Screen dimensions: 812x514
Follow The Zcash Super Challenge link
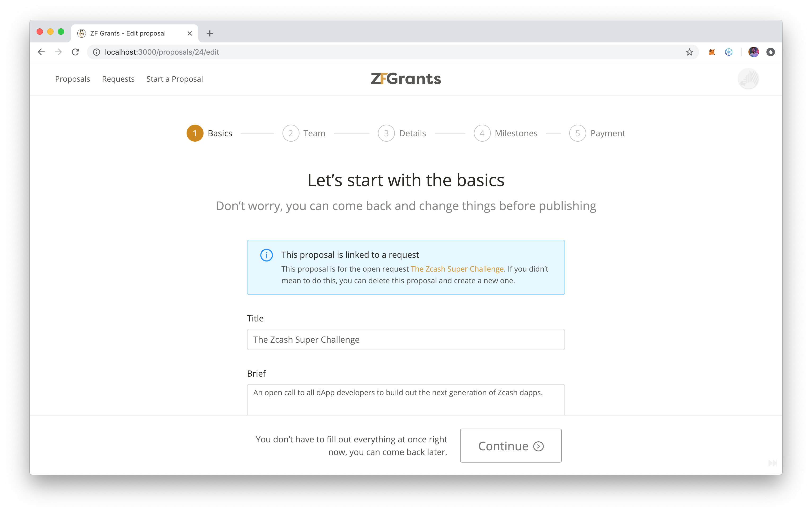[457, 269]
